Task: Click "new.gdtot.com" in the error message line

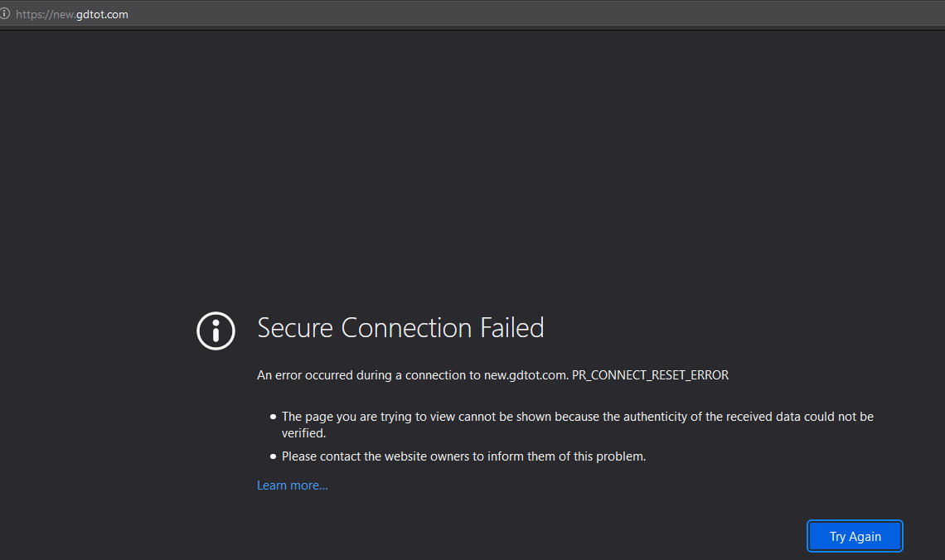Action: click(526, 375)
